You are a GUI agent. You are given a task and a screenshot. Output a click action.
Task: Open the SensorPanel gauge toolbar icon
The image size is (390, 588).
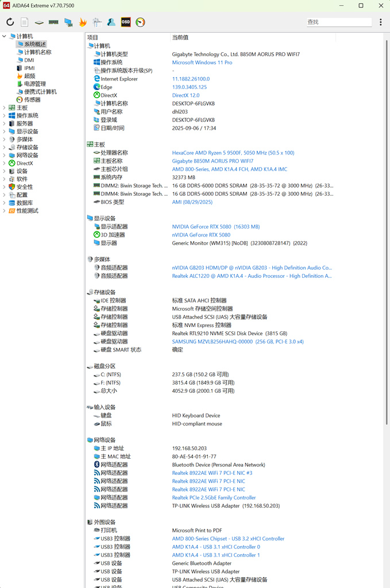tap(140, 22)
